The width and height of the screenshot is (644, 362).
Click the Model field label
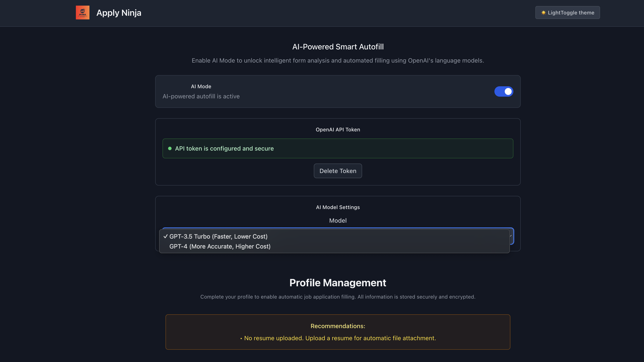338,220
